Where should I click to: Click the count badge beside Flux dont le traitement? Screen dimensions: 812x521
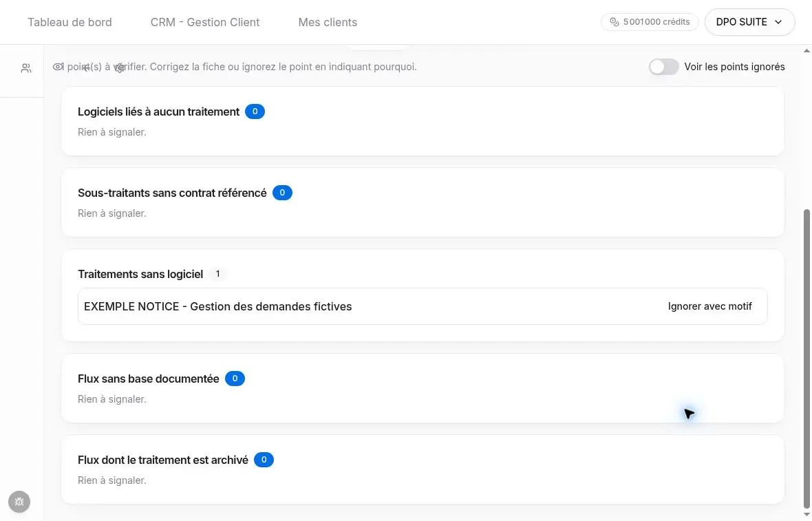click(264, 460)
